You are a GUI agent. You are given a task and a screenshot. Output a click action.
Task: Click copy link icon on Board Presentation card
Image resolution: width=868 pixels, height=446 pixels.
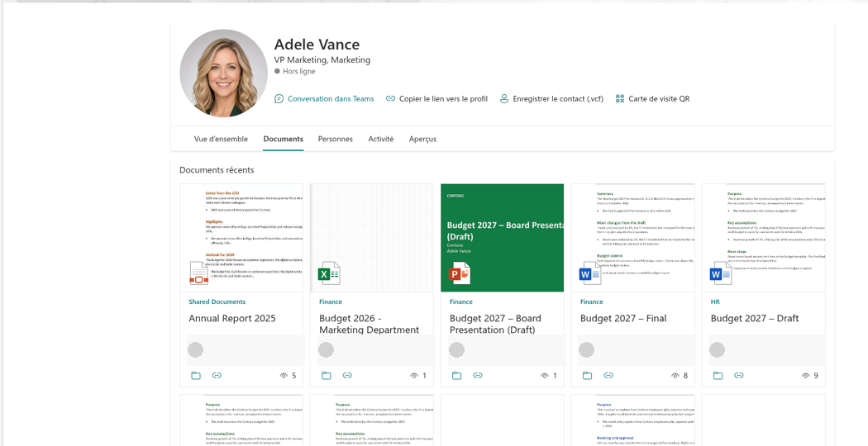(478, 376)
